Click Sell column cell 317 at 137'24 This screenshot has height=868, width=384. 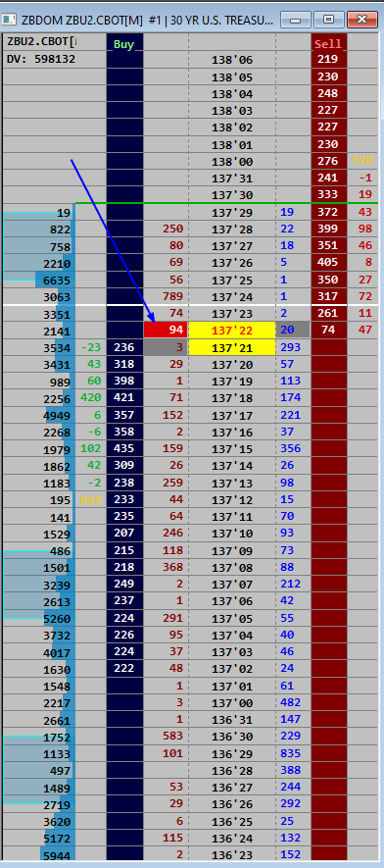(329, 296)
